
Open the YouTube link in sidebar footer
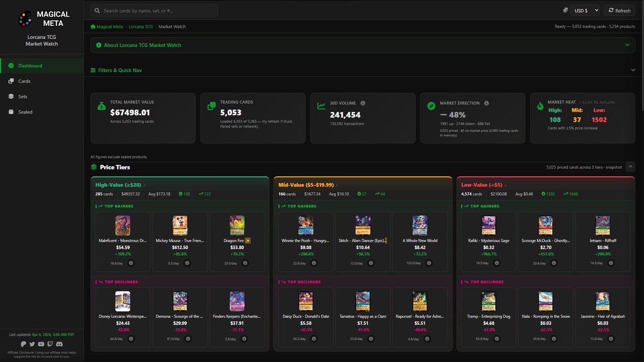coord(41,344)
